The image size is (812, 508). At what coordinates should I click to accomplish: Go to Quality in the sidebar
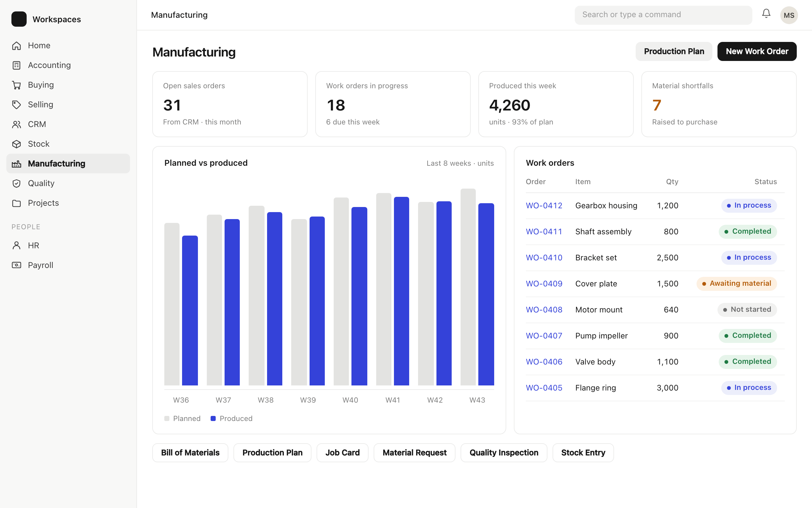point(68,184)
